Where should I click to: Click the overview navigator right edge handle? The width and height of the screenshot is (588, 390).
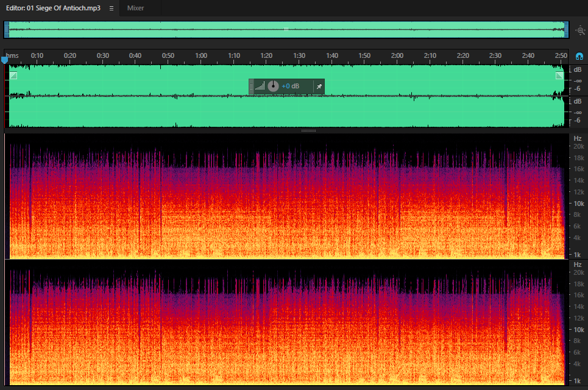click(566, 30)
